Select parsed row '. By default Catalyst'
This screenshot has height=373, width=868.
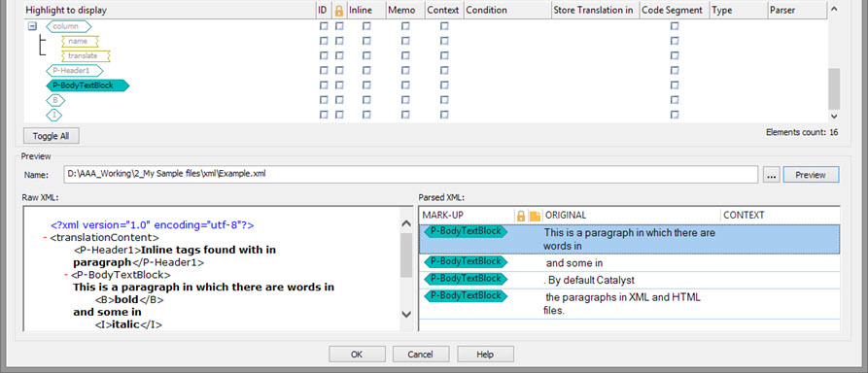pos(630,280)
